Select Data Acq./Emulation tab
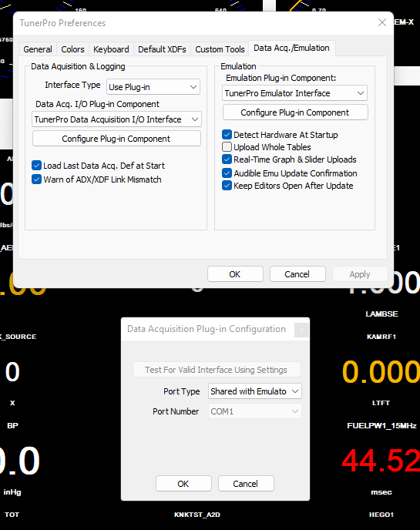 point(291,48)
